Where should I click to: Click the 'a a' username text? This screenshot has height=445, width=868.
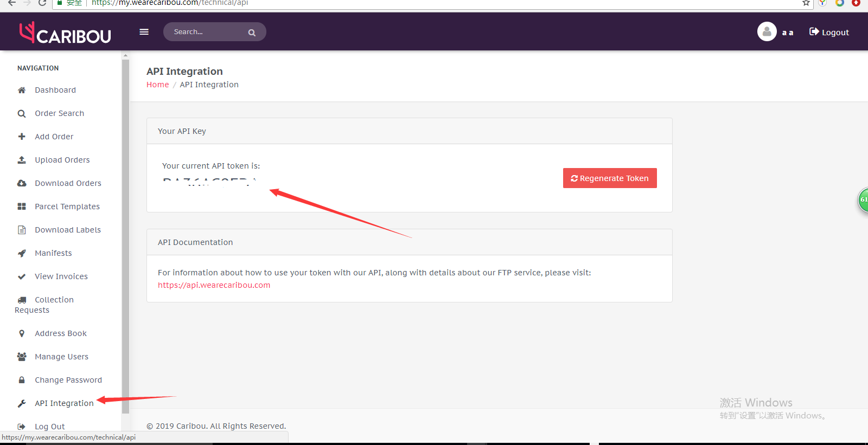[788, 33]
